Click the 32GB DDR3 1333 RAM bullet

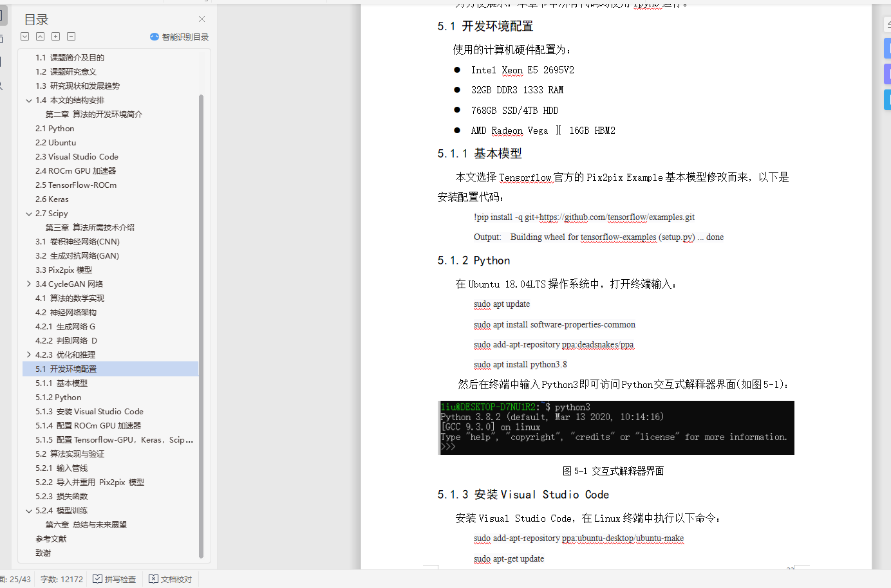[x=518, y=90]
